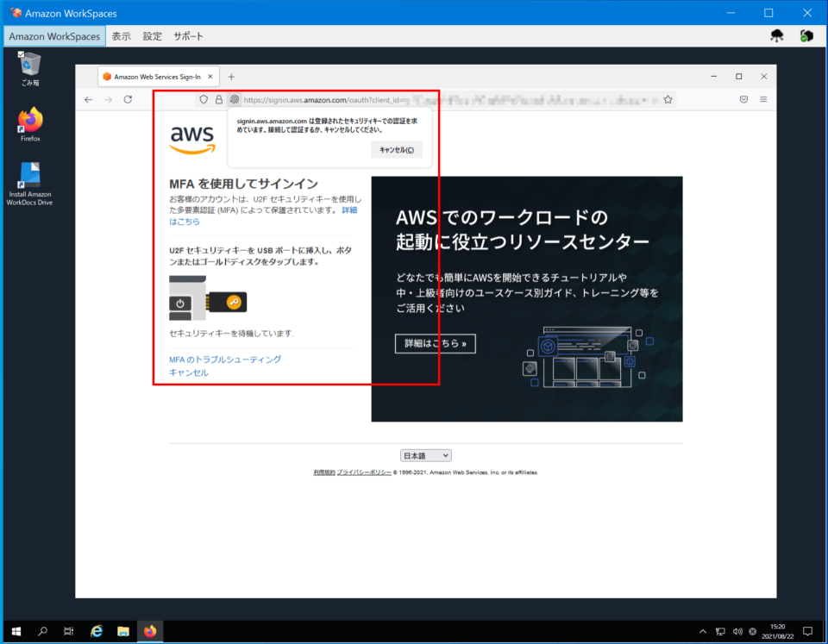Click the WorkSpaces connection health icon
Viewport: 828px width, 644px height.
coord(806,36)
